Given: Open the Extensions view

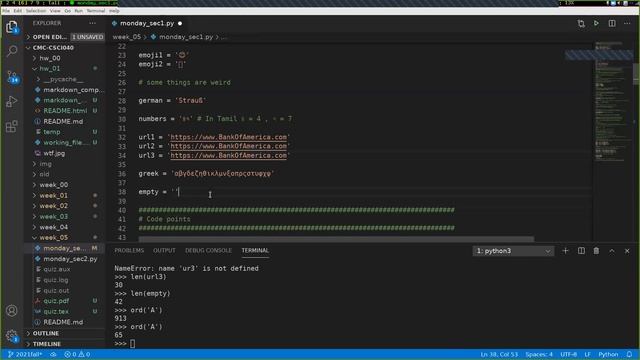Looking at the screenshot, I should click(x=12, y=126).
